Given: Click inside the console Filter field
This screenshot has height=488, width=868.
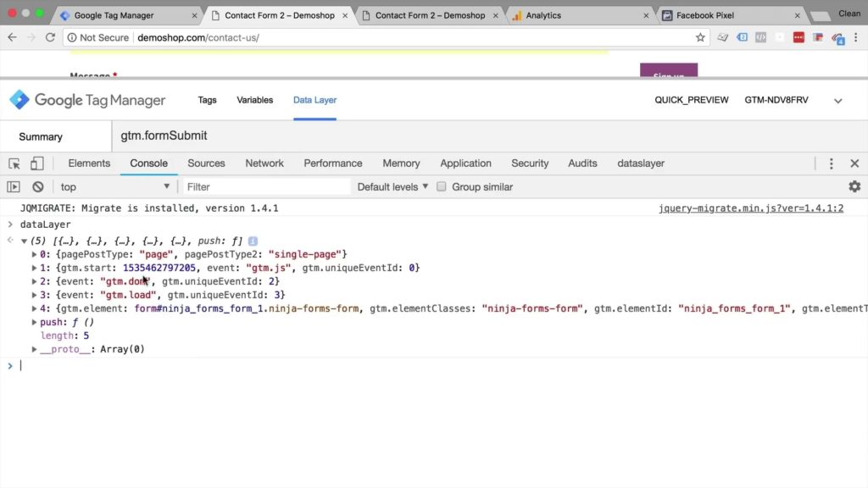Looking at the screenshot, I should tap(254, 186).
